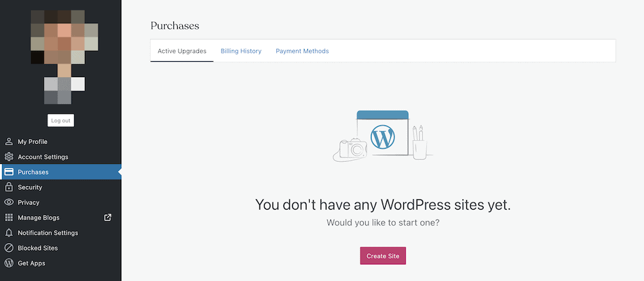The width and height of the screenshot is (644, 281).
Task: Click the My Profile person icon
Action: click(x=8, y=142)
